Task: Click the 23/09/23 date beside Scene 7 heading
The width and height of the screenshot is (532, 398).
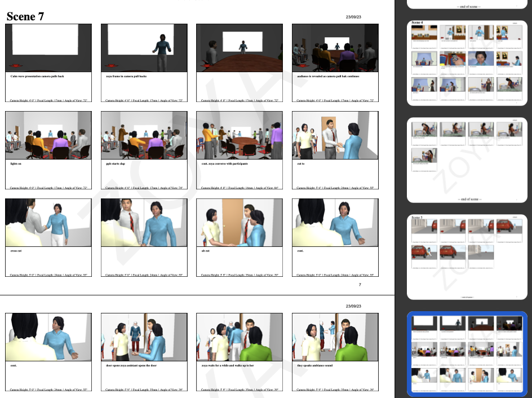Action: [x=353, y=17]
